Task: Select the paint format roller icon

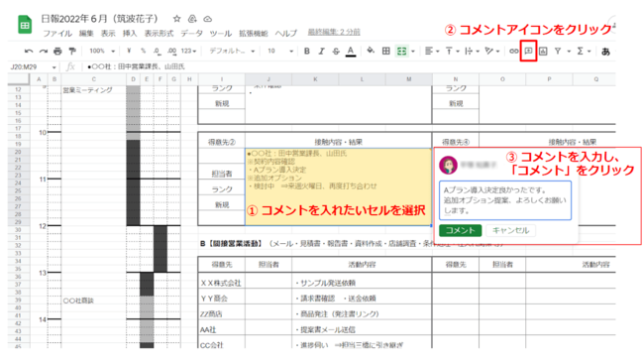Action: point(72,51)
